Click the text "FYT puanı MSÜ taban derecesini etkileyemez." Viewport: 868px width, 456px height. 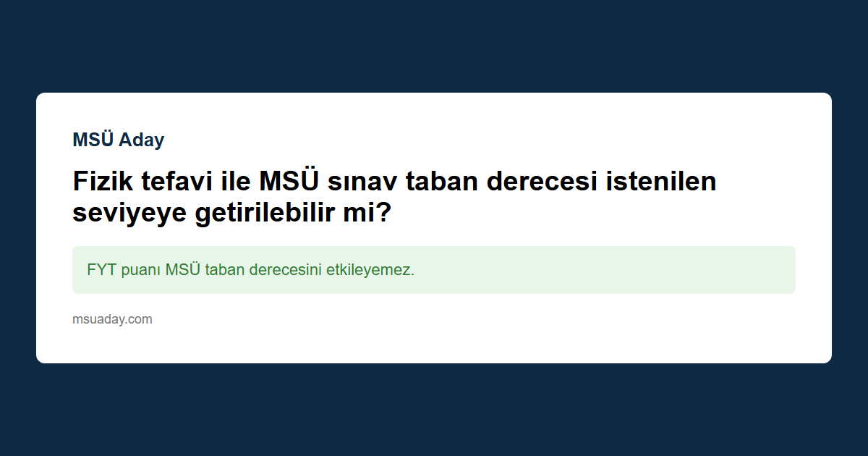[250, 270]
